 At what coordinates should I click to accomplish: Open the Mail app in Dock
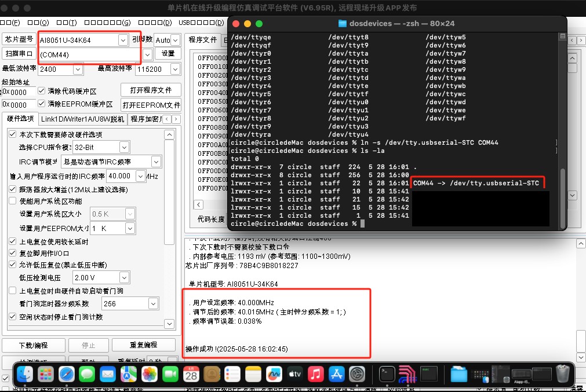point(108,373)
